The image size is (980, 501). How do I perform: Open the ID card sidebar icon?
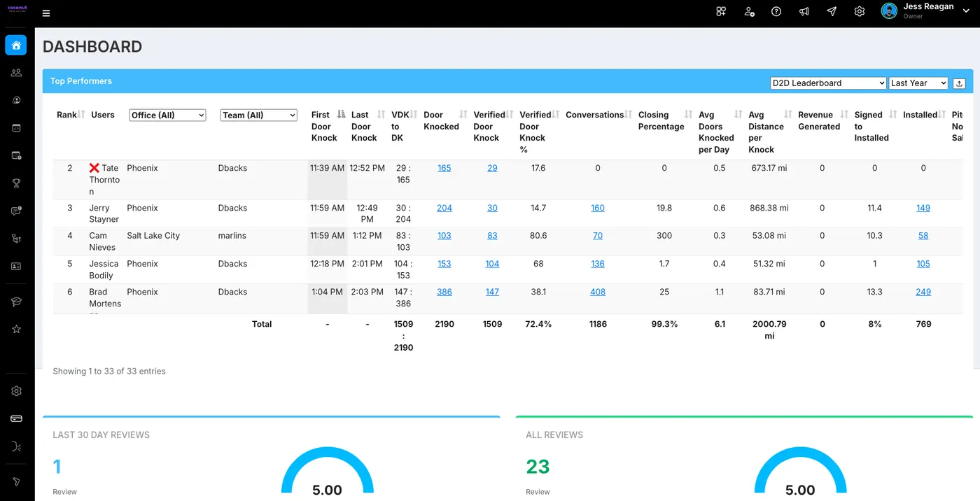pos(16,266)
